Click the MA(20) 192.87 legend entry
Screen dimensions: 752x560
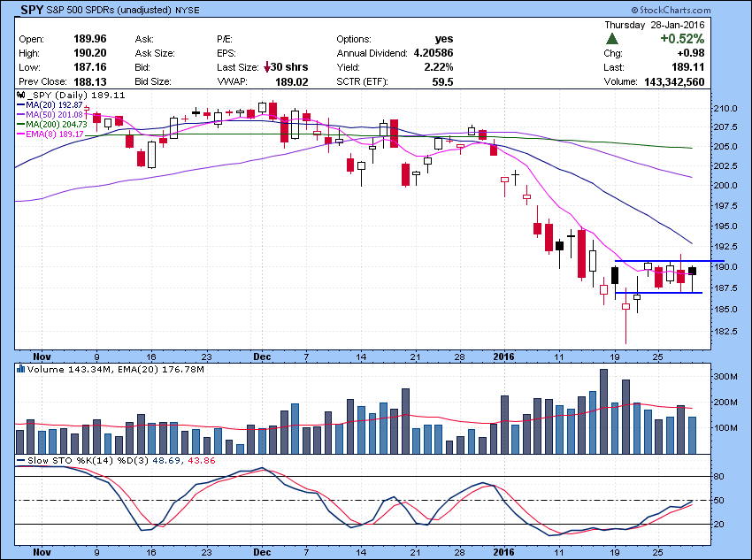point(50,105)
